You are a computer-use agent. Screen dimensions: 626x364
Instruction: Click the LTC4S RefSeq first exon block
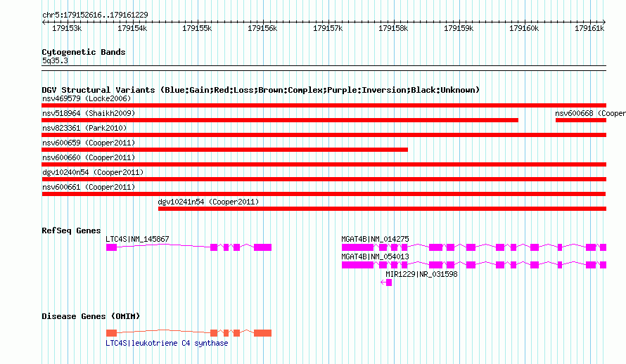[x=111, y=247]
